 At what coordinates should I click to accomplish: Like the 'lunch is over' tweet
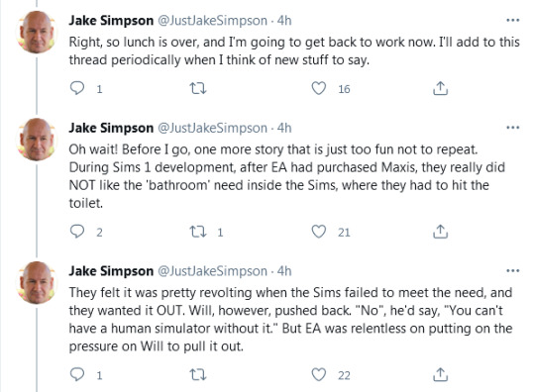point(319,89)
